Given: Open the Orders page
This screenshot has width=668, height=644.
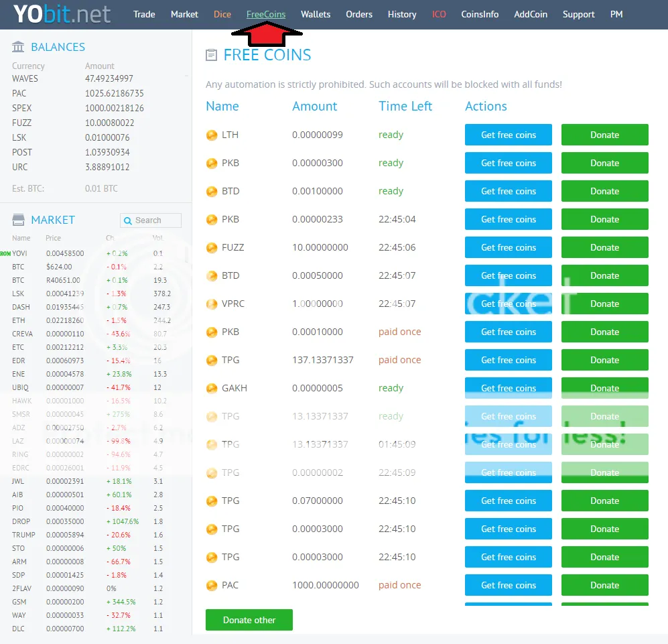Looking at the screenshot, I should (x=359, y=14).
